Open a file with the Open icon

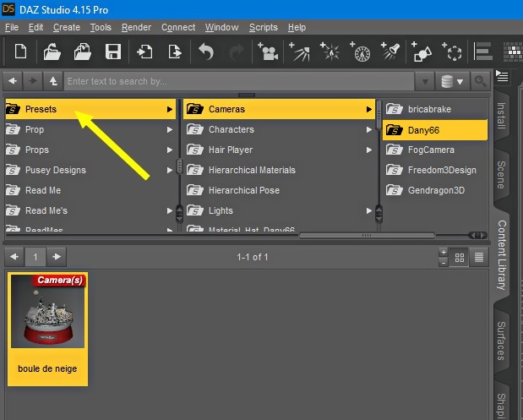[52, 52]
